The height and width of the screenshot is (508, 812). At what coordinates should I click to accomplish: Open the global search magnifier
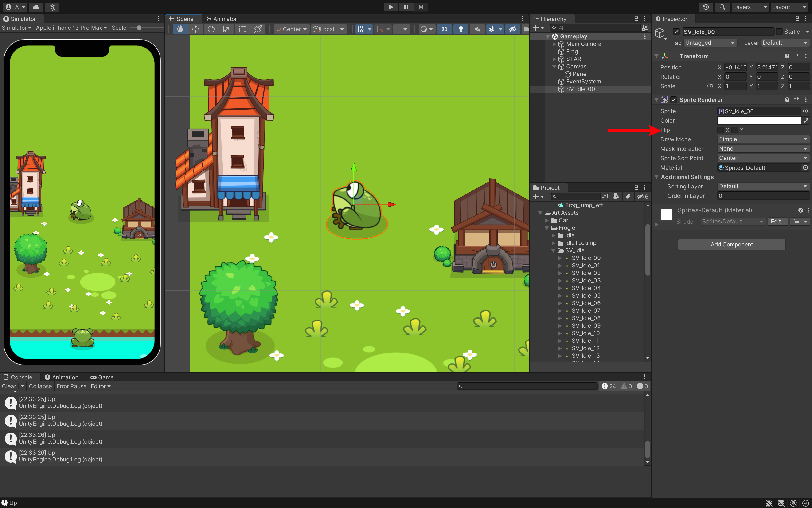(722, 7)
